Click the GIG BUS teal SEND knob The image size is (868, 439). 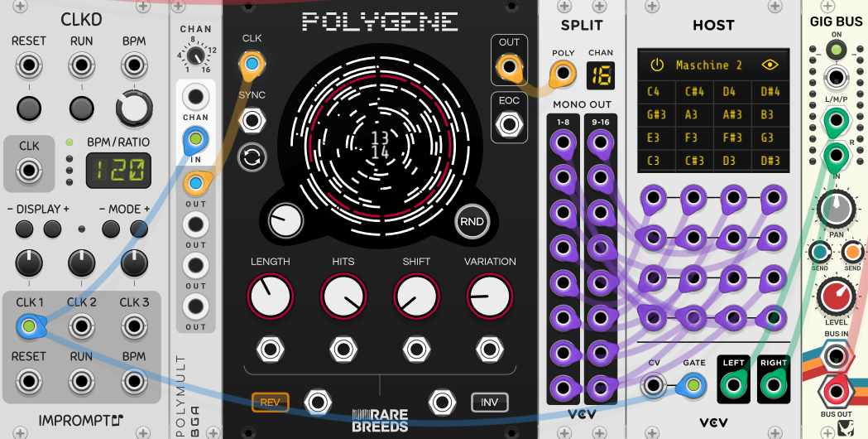pyautogui.click(x=820, y=252)
